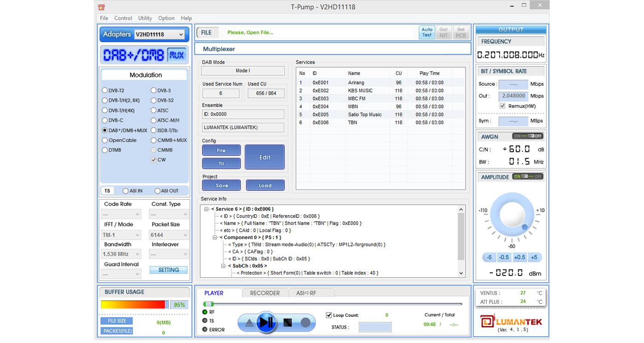
Task: Collapse the SubCh : 0x05 node
Action: tap(224, 266)
